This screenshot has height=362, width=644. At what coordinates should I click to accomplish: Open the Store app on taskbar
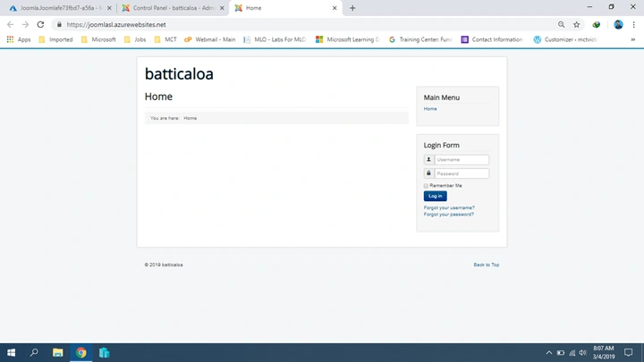click(x=105, y=352)
